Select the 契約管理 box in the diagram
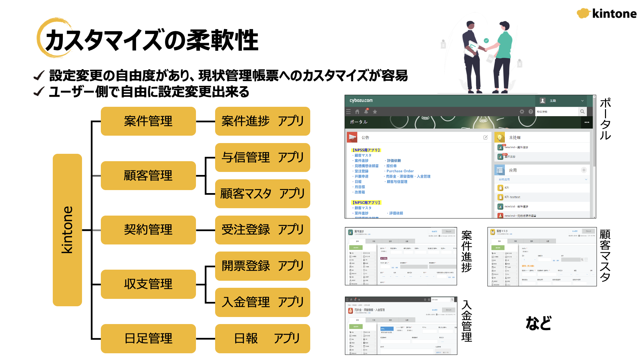This screenshot has height=362, width=644. coord(148,230)
